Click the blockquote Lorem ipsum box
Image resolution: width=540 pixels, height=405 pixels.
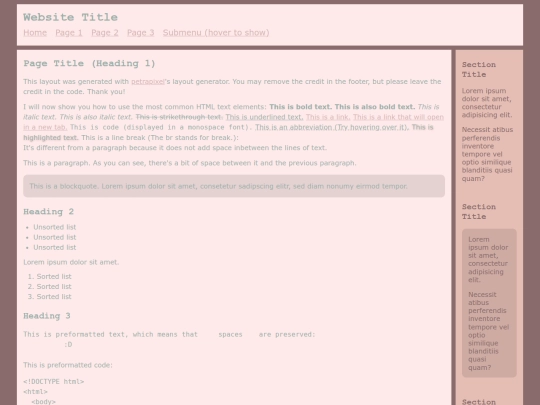click(234, 186)
